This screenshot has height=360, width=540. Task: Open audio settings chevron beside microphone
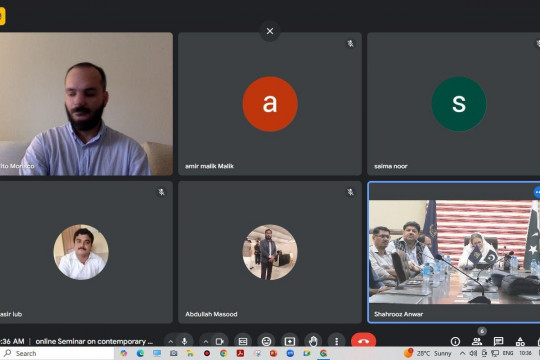coord(170,341)
